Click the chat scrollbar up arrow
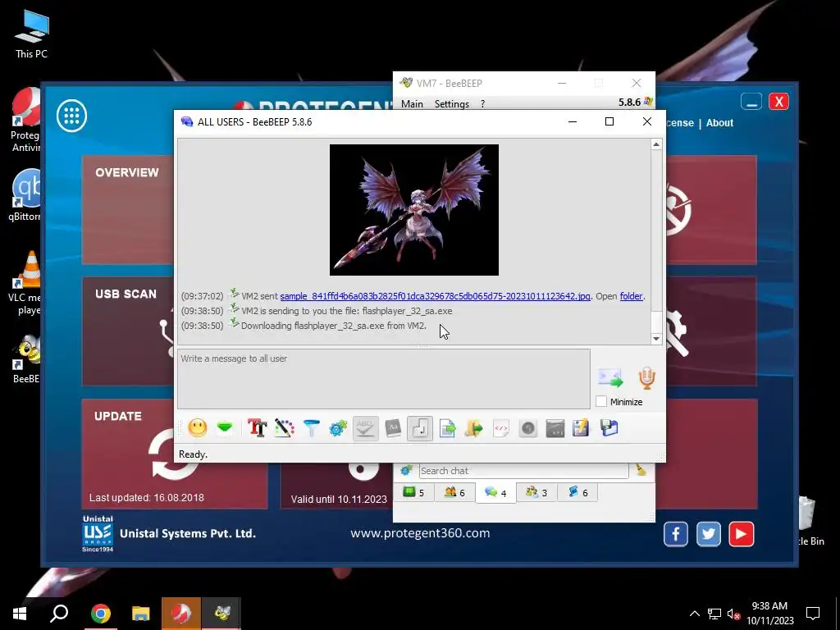This screenshot has height=630, width=840. click(x=656, y=144)
